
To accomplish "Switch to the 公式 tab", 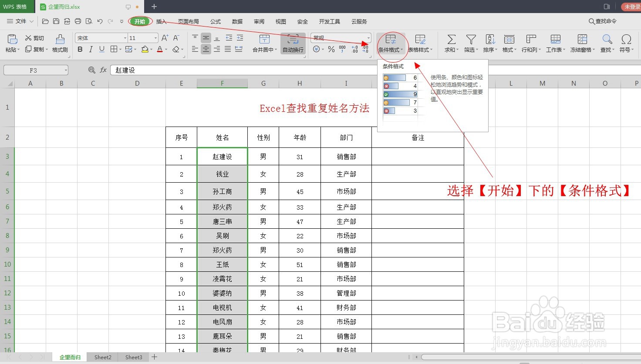I will [216, 21].
